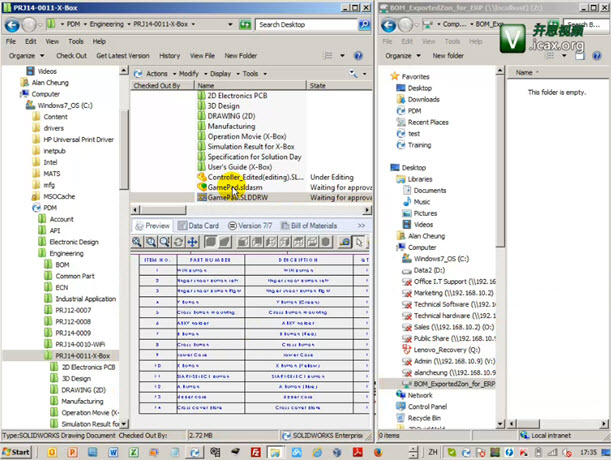Expand the Modify dropdown menu
Viewport: 611px width, 460px height.
coord(190,73)
